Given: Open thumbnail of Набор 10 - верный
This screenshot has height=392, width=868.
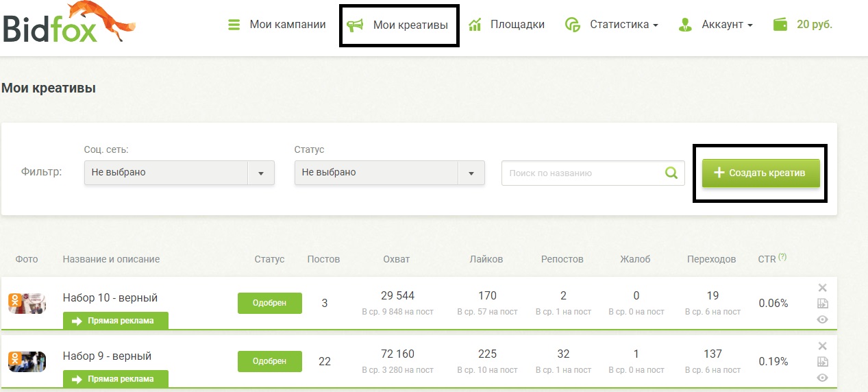Looking at the screenshot, I should (27, 303).
